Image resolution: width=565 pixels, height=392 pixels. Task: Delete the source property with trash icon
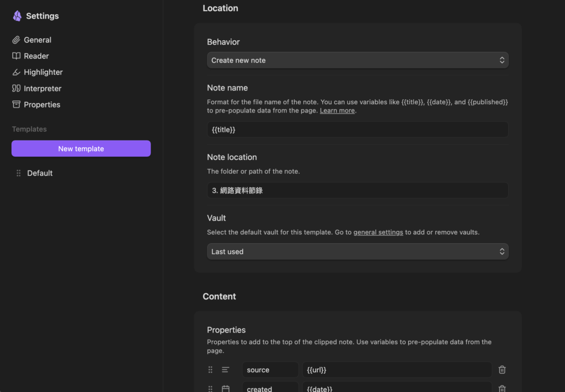coord(502,370)
